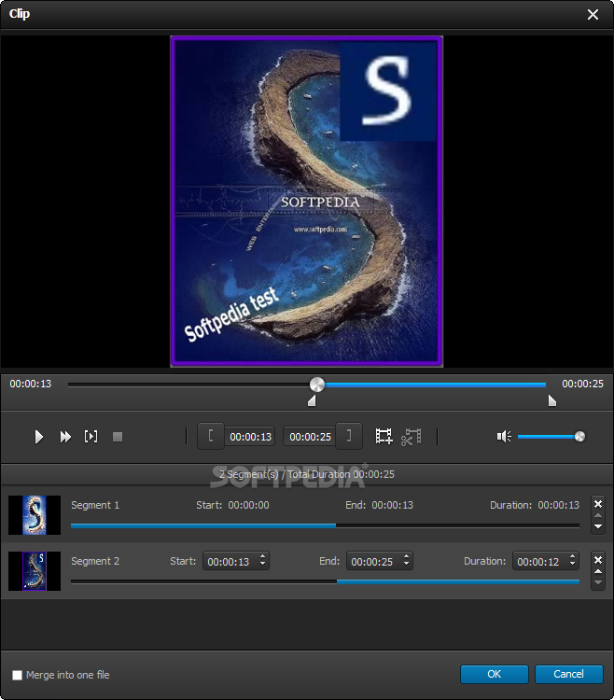Select the Segment 2 thumbnail

point(35,571)
